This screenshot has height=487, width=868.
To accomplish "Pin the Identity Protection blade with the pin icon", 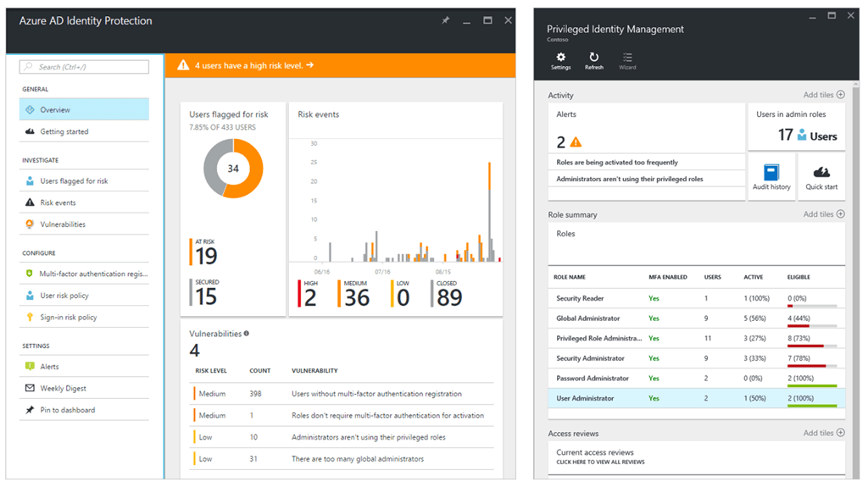I will point(446,20).
